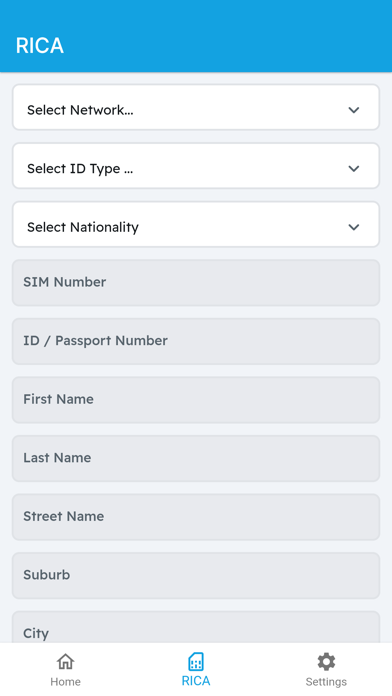Tap the RICA SIM card icon
392x696 pixels.
pos(196,661)
